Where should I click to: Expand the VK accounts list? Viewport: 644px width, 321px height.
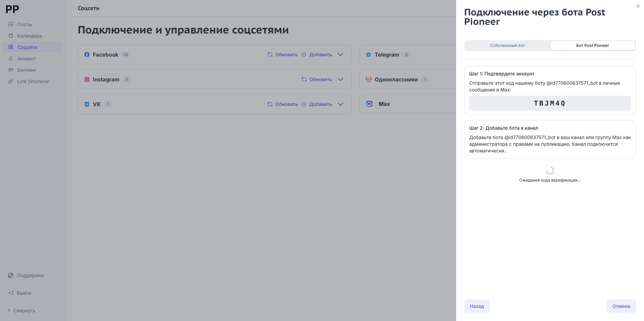[340, 104]
